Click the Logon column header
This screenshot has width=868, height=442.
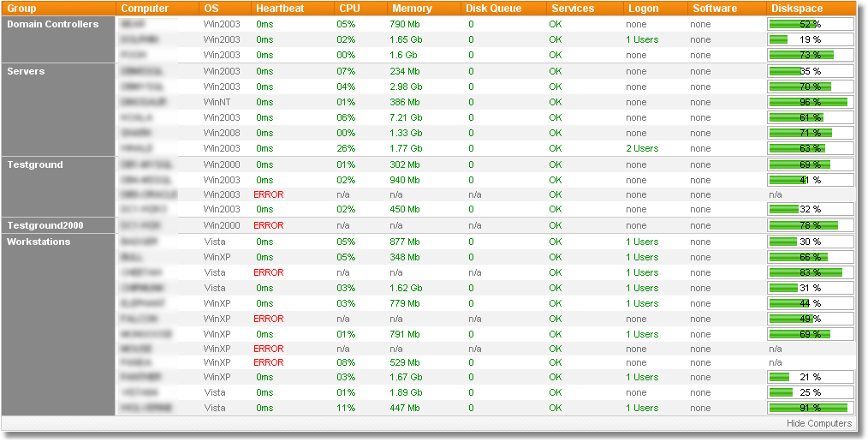pyautogui.click(x=644, y=9)
